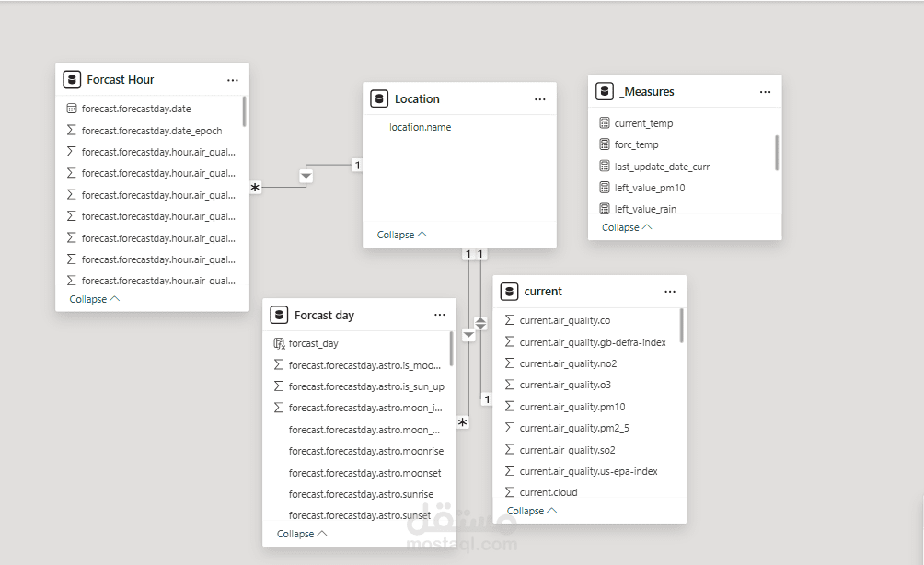Click the current table database icon

(509, 291)
